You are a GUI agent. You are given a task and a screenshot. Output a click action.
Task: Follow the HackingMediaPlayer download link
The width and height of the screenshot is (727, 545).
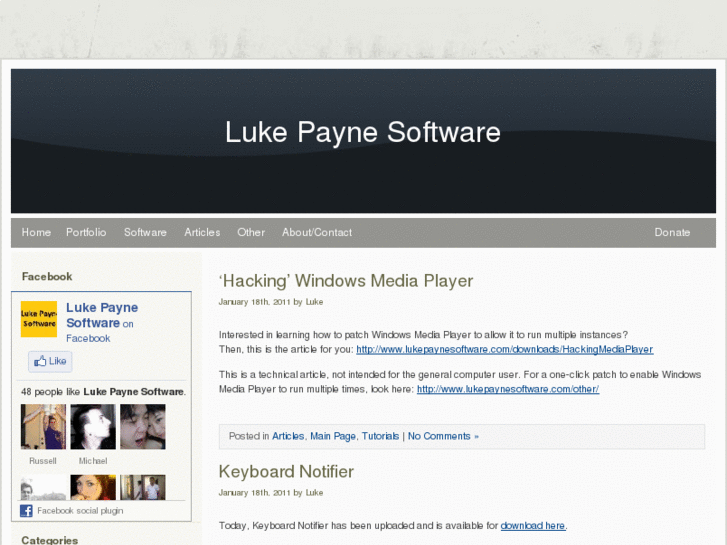click(x=505, y=349)
